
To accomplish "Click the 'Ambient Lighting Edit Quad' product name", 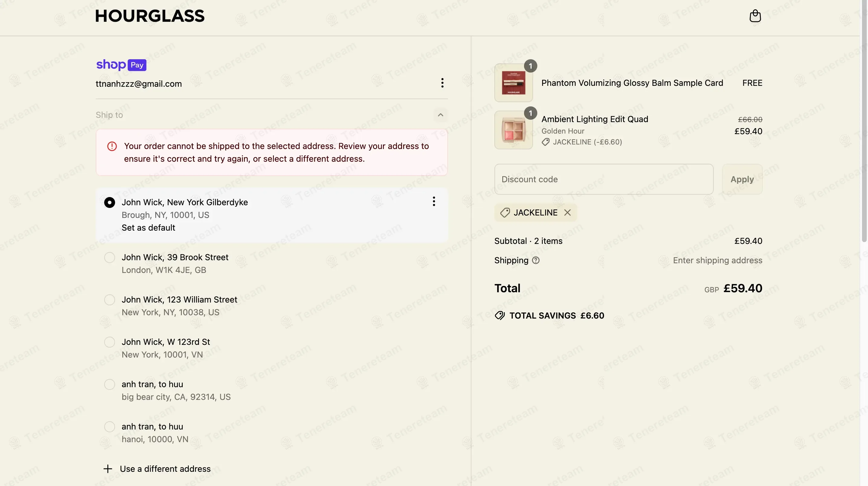I will pos(595,119).
